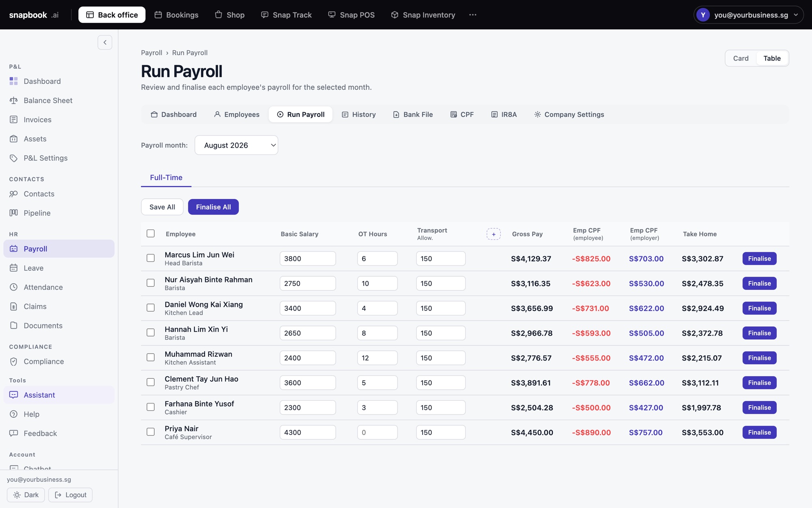Screen dimensions: 812x508
Task: Click the P&L Settings tag icon
Action: [x=14, y=158]
